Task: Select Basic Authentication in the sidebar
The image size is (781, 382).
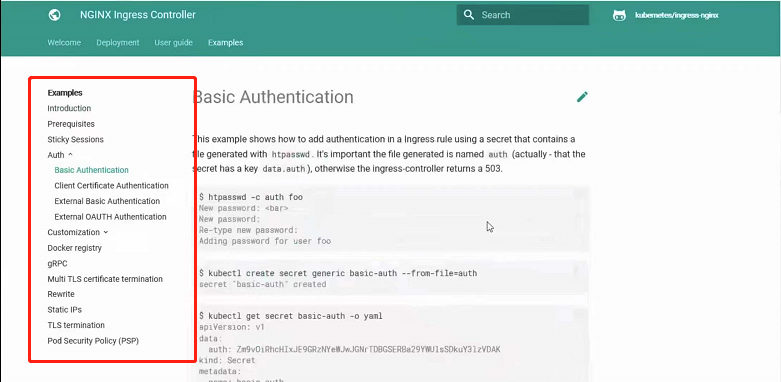Action: [92, 170]
